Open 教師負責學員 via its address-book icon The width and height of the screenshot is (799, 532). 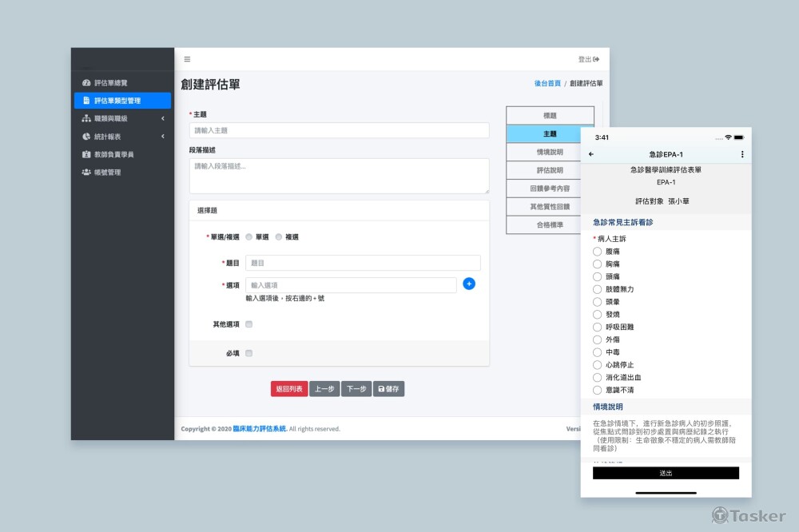point(85,154)
